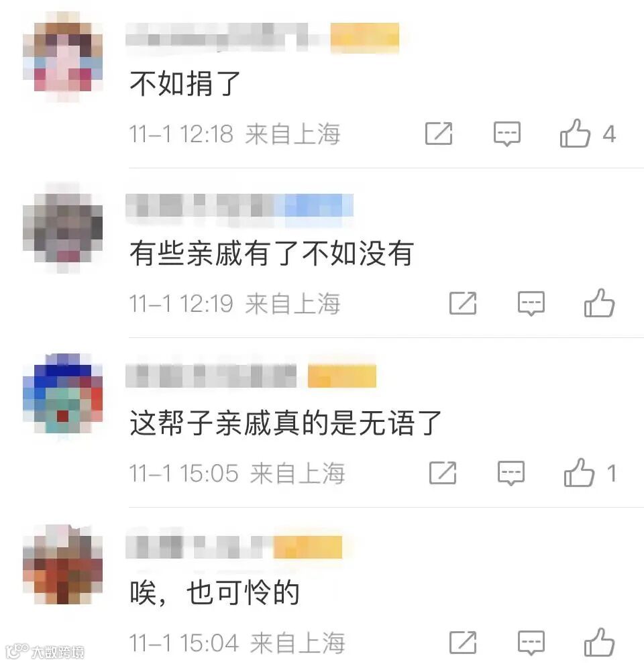Open blue avatar of third commenter

[x=62, y=394]
